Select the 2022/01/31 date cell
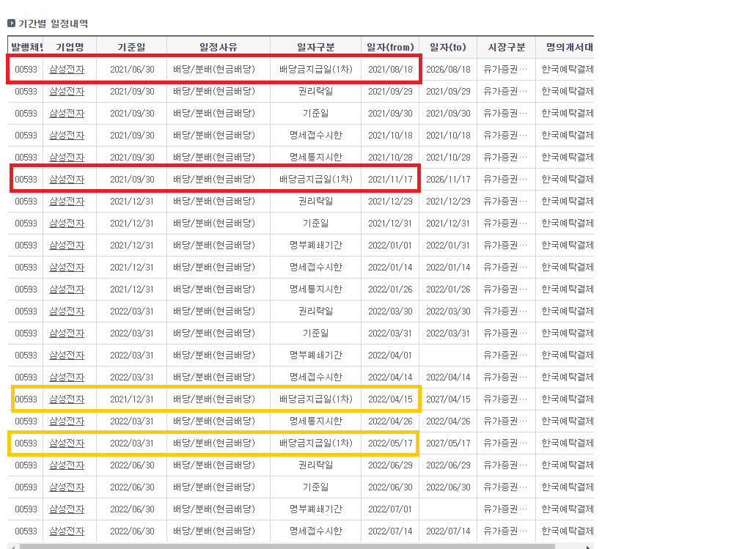Viewport: 756px width, 549px height. 448,246
